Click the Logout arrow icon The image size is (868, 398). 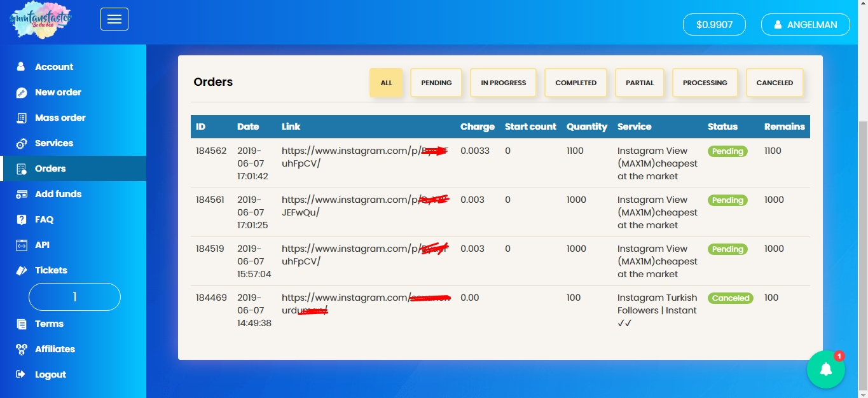coord(21,374)
